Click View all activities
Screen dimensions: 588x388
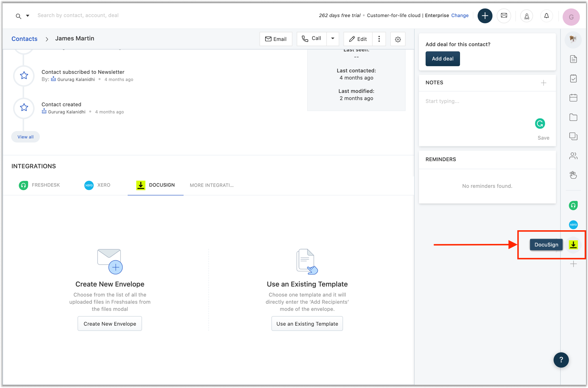point(25,137)
